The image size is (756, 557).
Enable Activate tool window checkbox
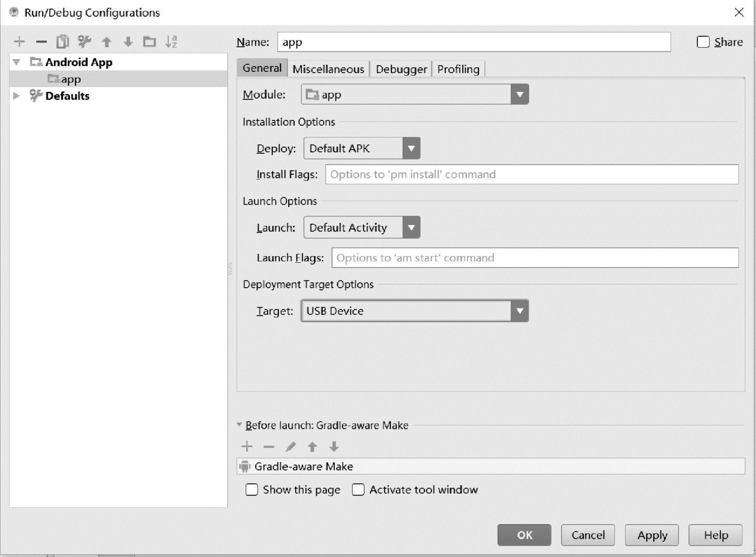click(358, 490)
